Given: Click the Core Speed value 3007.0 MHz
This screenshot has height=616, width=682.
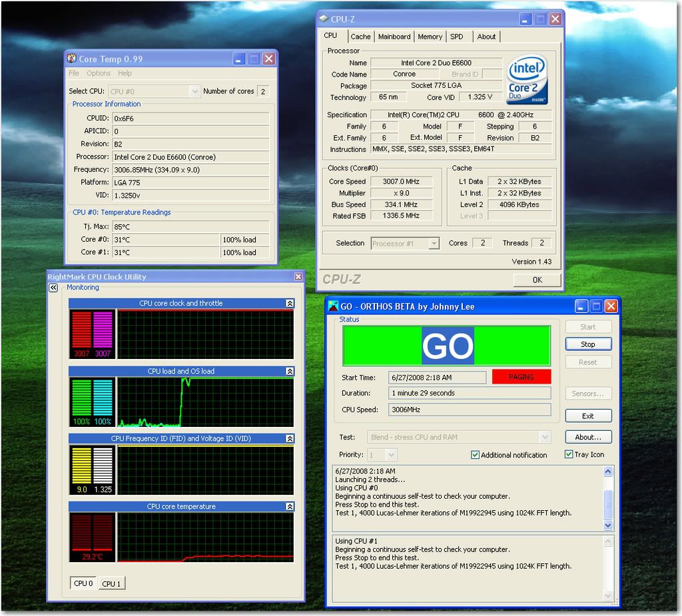Looking at the screenshot, I should point(401,181).
